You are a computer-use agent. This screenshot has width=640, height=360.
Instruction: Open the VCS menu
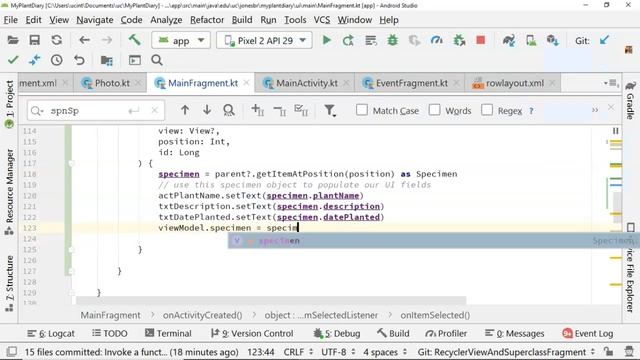coord(322,20)
